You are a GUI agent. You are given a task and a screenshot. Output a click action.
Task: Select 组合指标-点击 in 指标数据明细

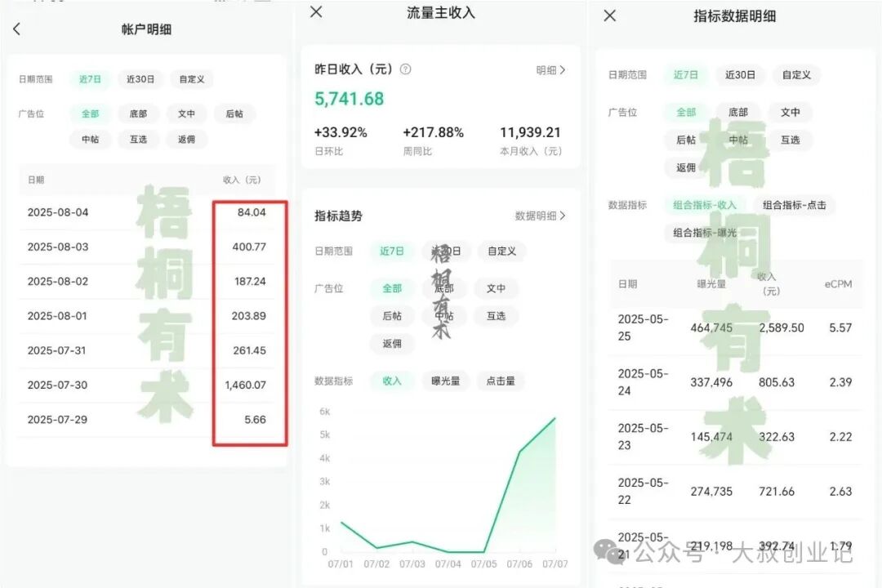(x=794, y=205)
